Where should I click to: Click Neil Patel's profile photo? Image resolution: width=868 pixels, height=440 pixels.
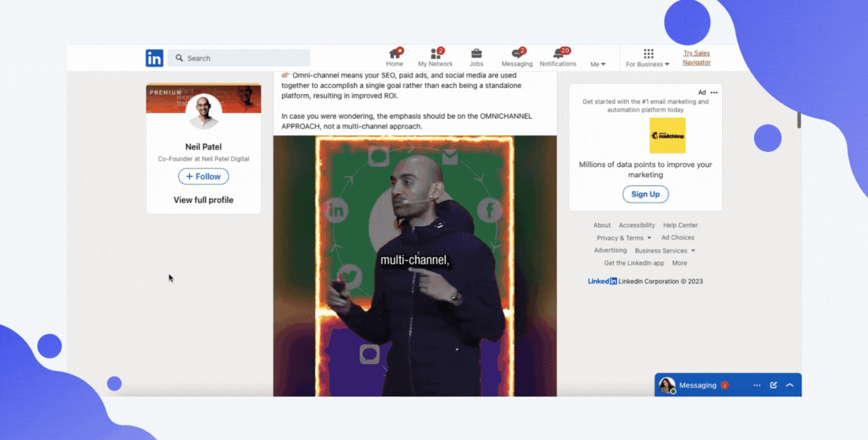click(x=204, y=112)
